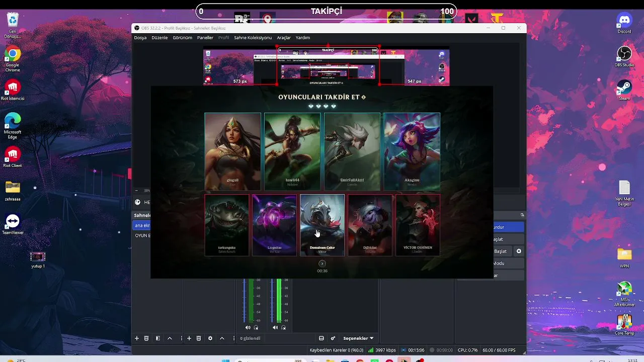
Task: Click the info icon beside OYUNCULARI TAKDİR ET
Action: (x=364, y=97)
